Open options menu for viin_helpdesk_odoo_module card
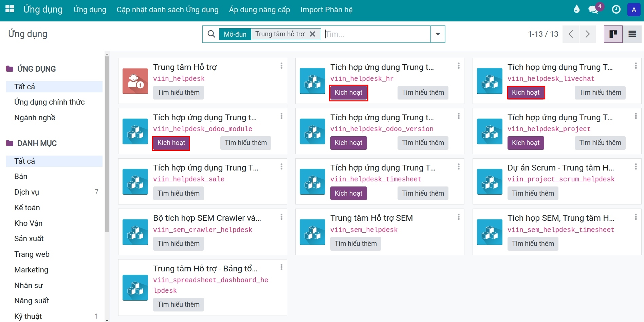The image size is (644, 322). pos(281,116)
